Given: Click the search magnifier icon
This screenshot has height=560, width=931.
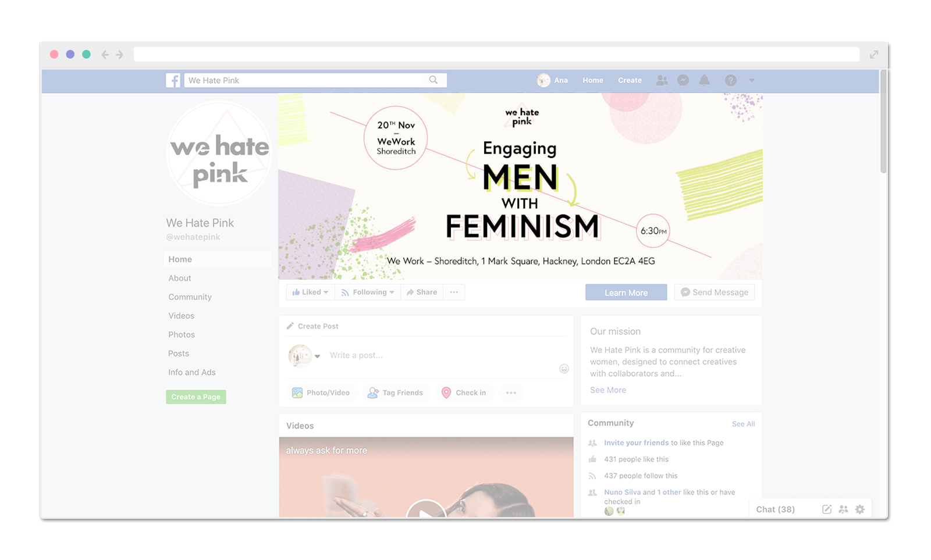Looking at the screenshot, I should click(433, 80).
